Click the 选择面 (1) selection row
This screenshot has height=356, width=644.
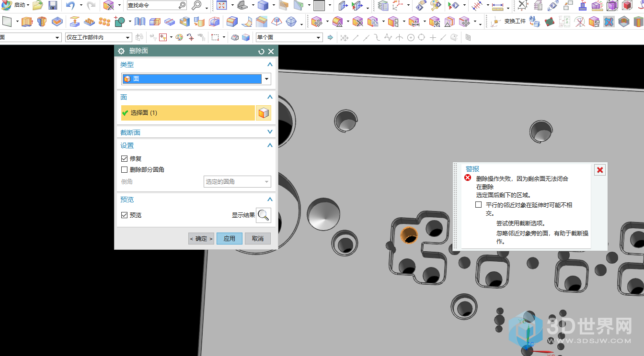188,113
